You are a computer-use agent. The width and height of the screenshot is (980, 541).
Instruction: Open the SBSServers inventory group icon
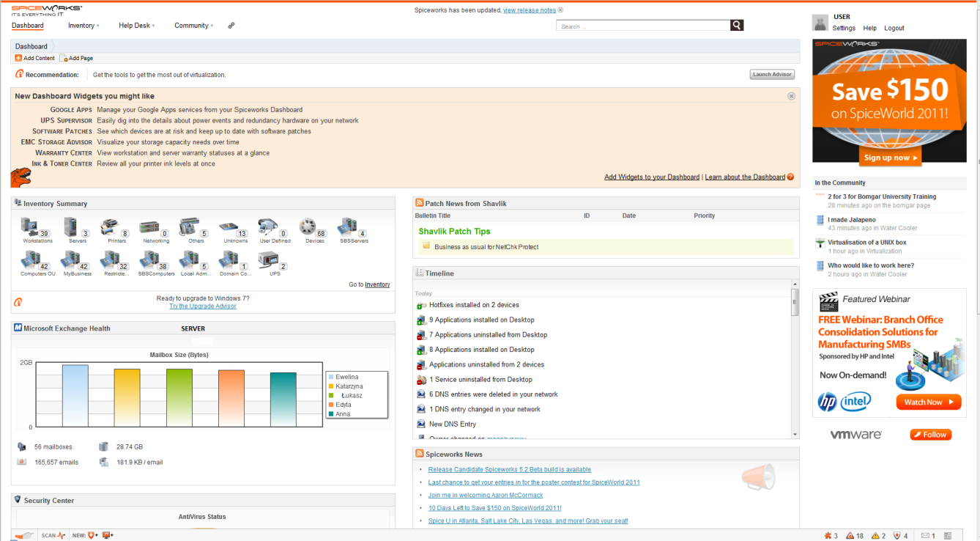click(347, 227)
